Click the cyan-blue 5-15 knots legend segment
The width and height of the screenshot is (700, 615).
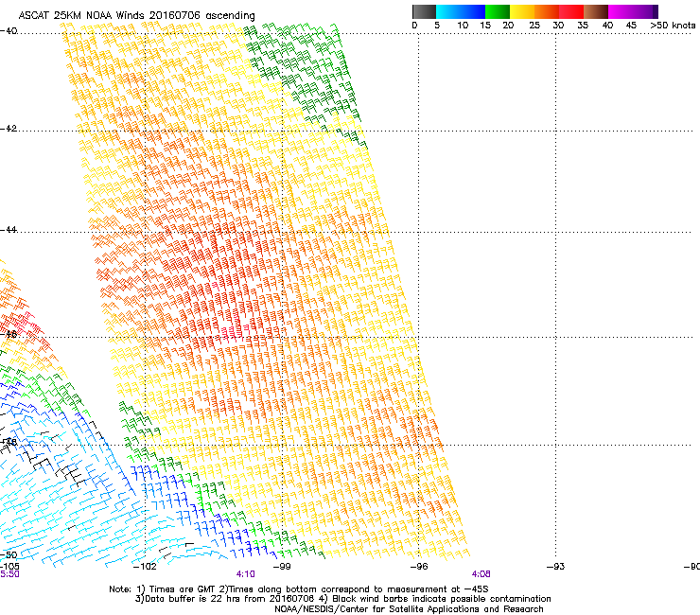pos(461,11)
